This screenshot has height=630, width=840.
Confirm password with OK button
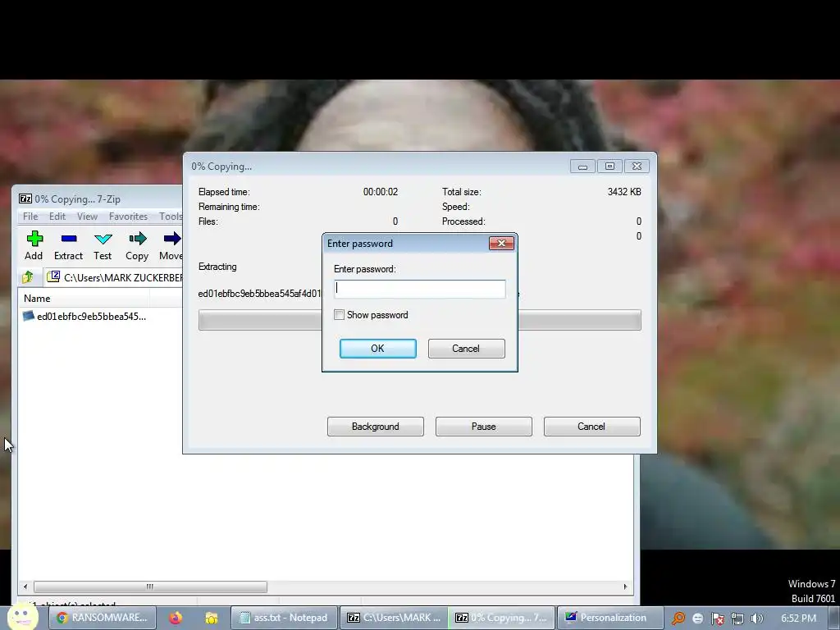377,348
